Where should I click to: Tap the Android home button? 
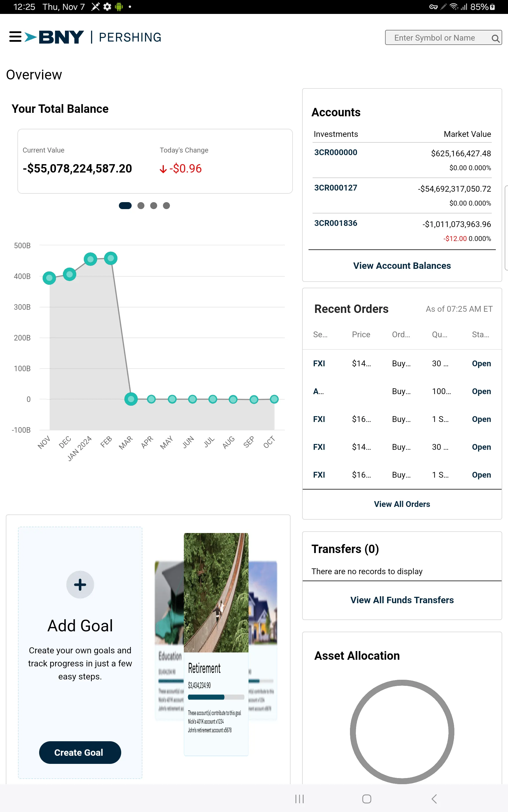[367, 799]
